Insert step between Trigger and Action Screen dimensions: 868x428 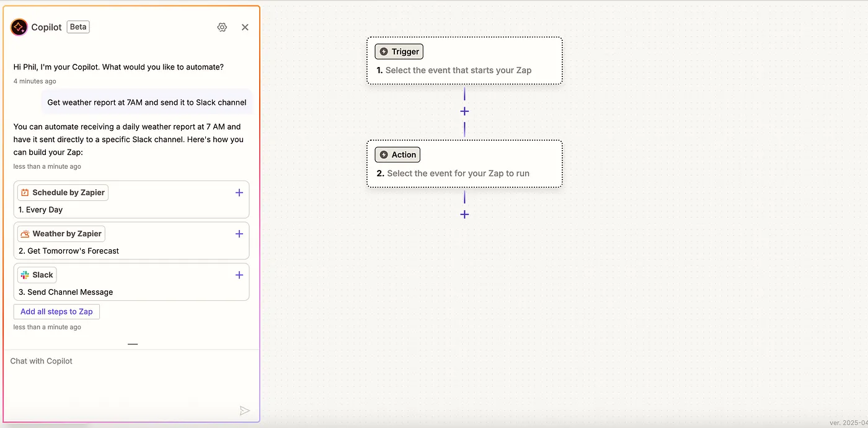click(464, 112)
